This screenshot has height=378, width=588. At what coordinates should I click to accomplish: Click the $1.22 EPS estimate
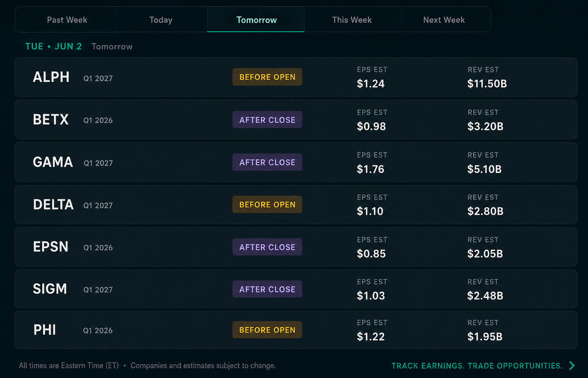point(371,337)
